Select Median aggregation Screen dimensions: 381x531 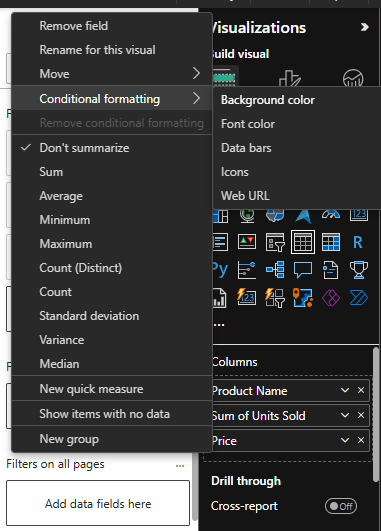[112, 364]
